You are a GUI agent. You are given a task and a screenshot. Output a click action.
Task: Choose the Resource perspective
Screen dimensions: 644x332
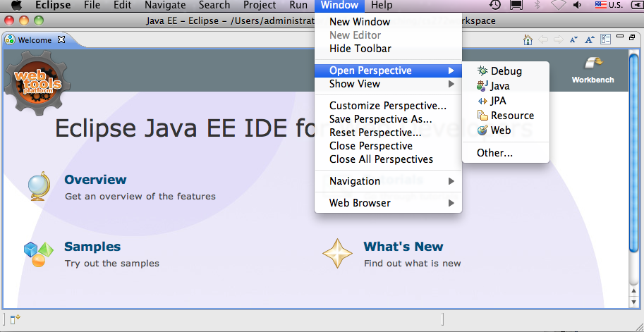click(506, 116)
